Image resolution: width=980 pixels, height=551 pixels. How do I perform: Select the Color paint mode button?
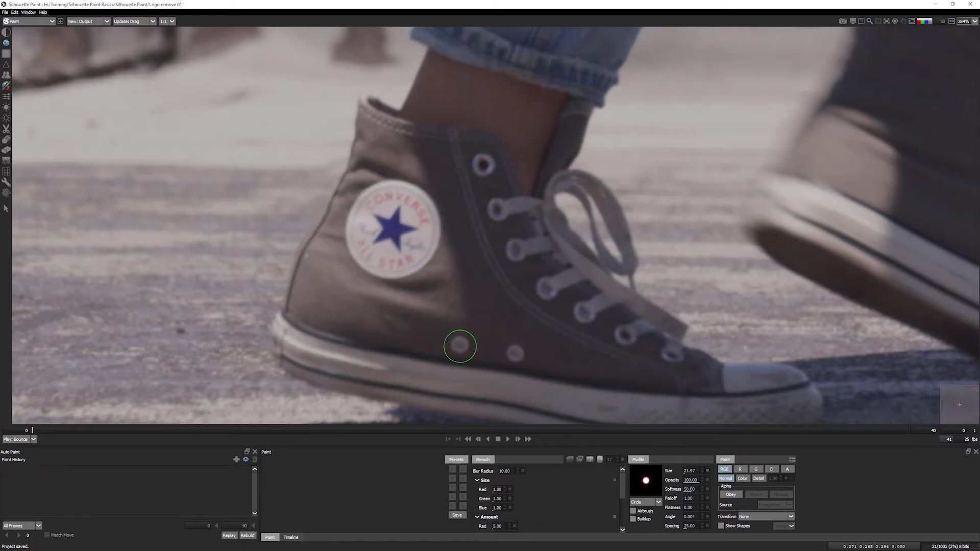742,479
